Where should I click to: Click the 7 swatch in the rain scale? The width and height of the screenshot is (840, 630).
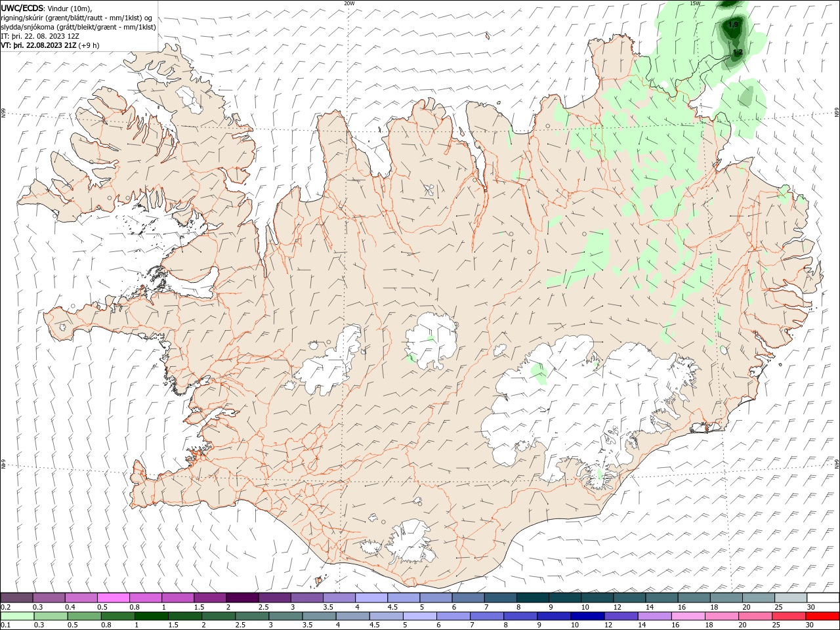487,616
